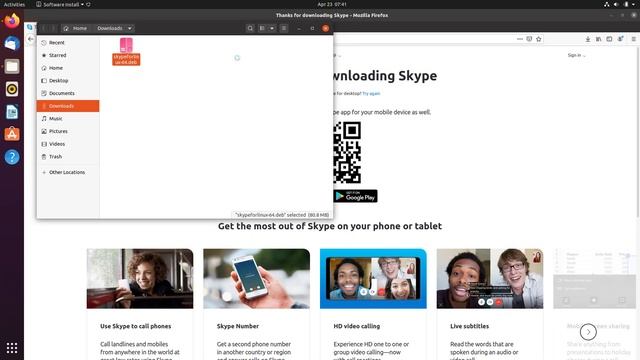Screen dimensions: 640x360
Task: Open Use Skype to call phones card image
Action: [140, 279]
